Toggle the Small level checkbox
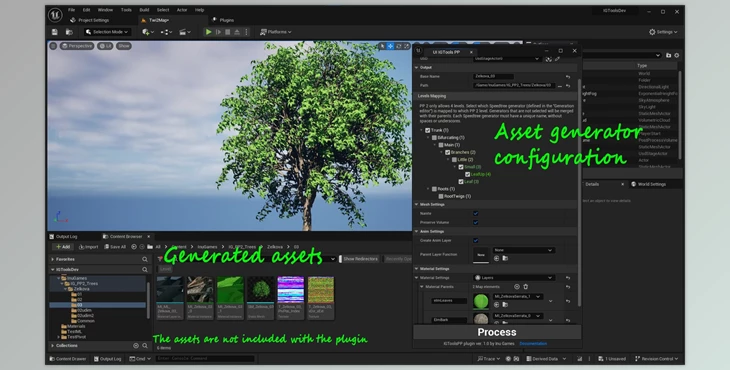The width and height of the screenshot is (730, 370). click(x=461, y=167)
